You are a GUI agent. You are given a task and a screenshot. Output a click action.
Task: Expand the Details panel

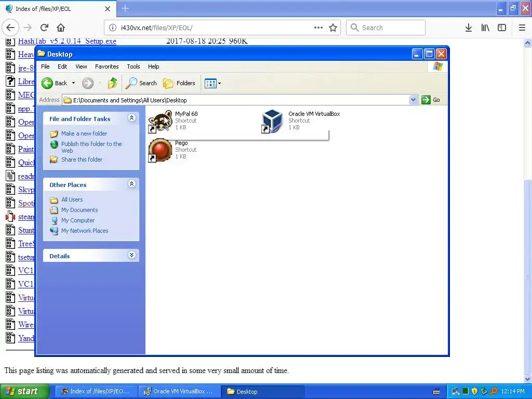131,255
